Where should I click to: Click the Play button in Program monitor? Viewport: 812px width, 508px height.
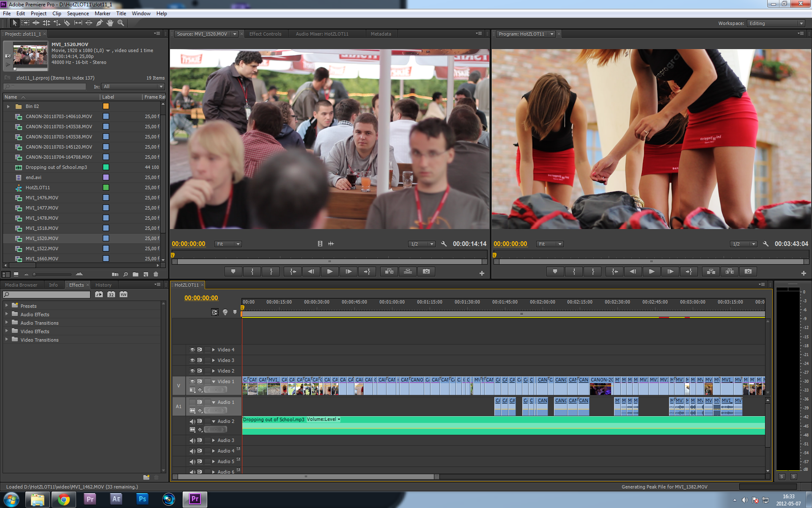tap(651, 271)
